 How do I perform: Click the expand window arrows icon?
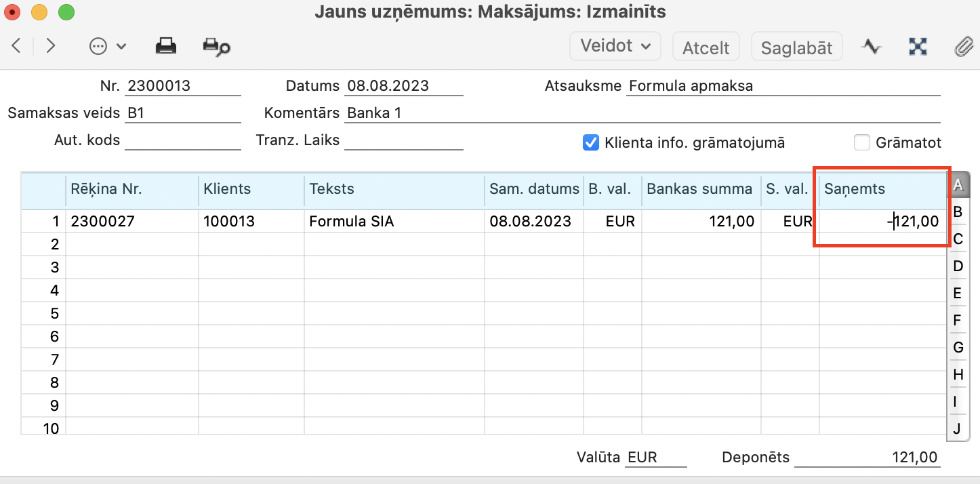click(x=918, y=46)
